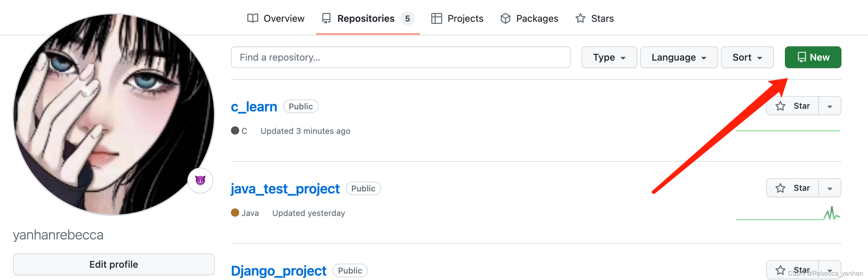Click the book icon beside Overview
Viewport: 868px width, 280px height.
252,18
